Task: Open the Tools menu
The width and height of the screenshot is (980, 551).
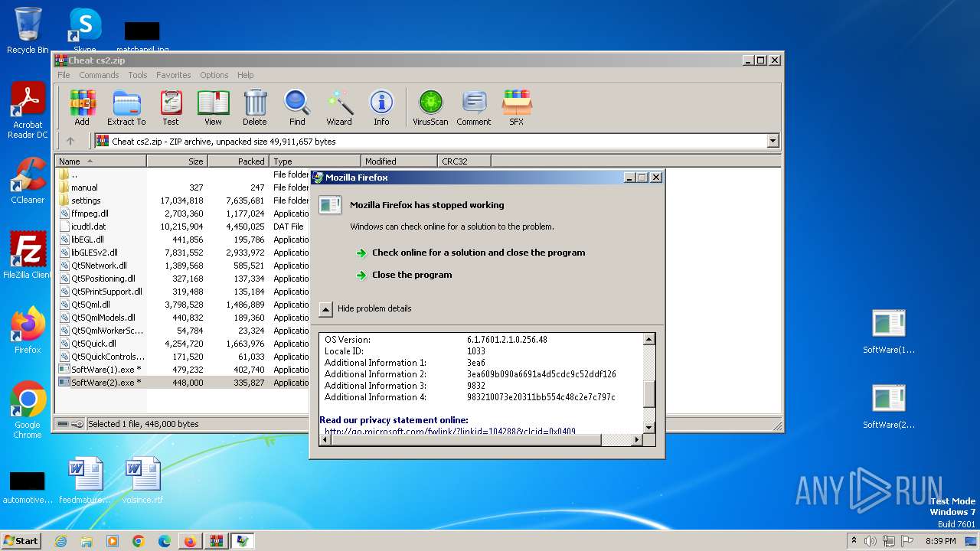Action: pos(138,75)
